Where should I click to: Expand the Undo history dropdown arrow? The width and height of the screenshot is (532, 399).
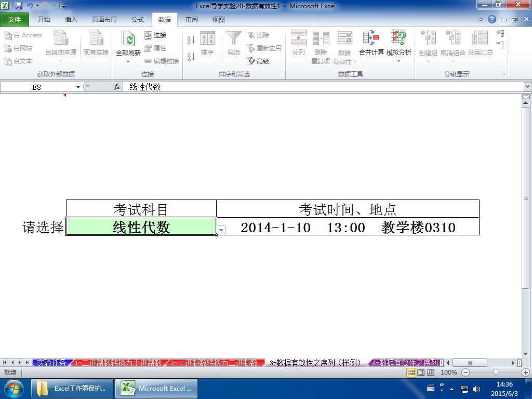[x=37, y=6]
